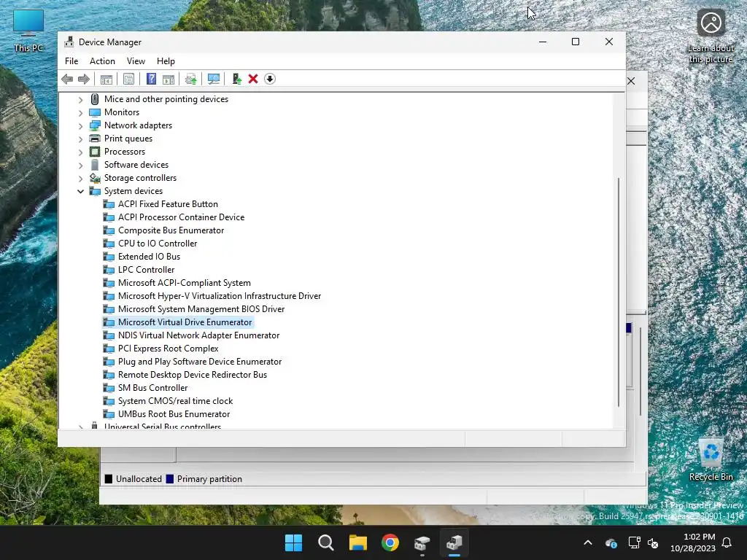Viewport: 747px width, 560px height.
Task: Select PCI Express Root Complex
Action: coord(169,349)
